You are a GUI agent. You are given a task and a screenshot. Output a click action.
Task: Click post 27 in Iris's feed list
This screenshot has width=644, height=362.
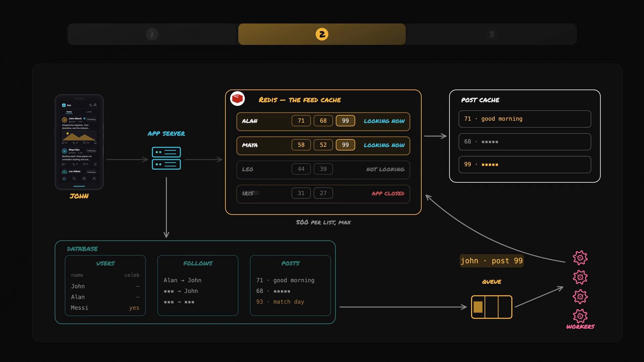[x=323, y=193]
